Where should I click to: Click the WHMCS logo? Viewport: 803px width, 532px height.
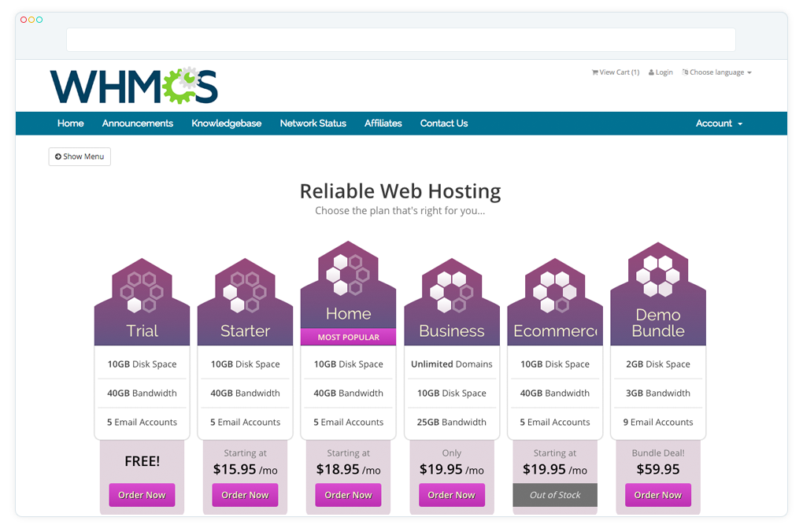tap(134, 86)
